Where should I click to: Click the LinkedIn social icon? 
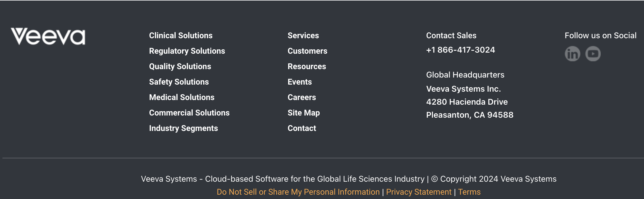coord(572,54)
